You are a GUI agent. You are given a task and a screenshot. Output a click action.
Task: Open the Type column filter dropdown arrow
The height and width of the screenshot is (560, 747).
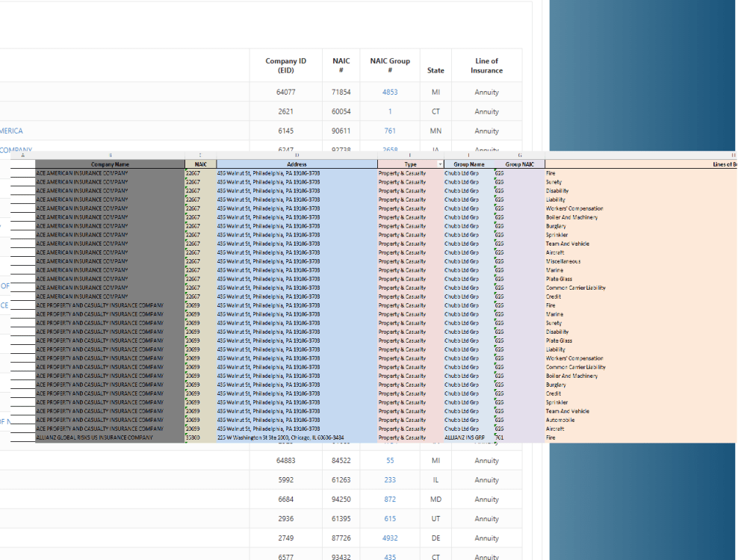[440, 164]
